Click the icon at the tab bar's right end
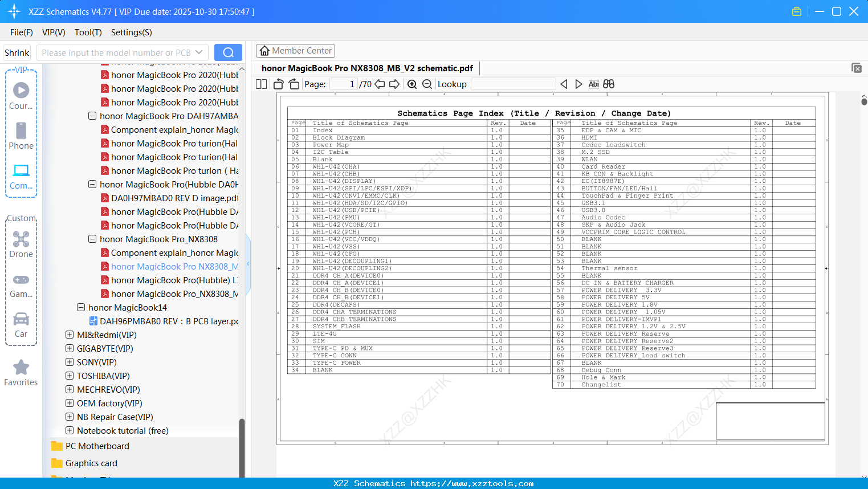This screenshot has width=868, height=489. (x=857, y=68)
